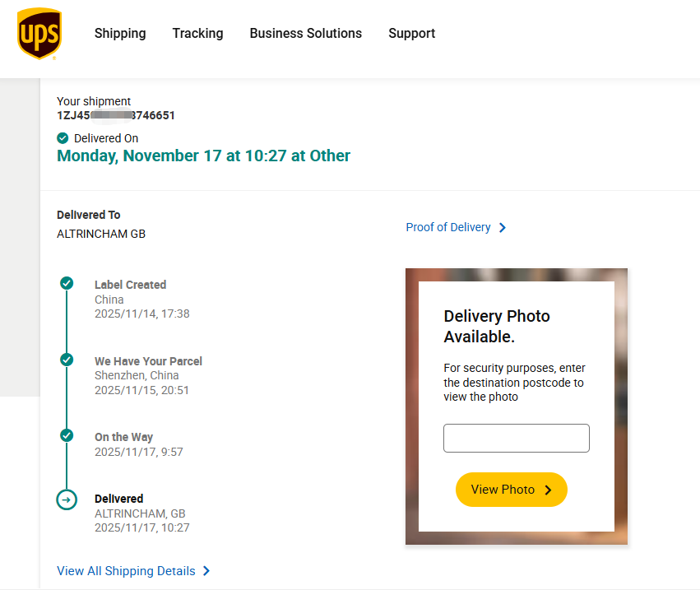Click the View Photo button
This screenshot has width=700, height=590.
click(511, 489)
